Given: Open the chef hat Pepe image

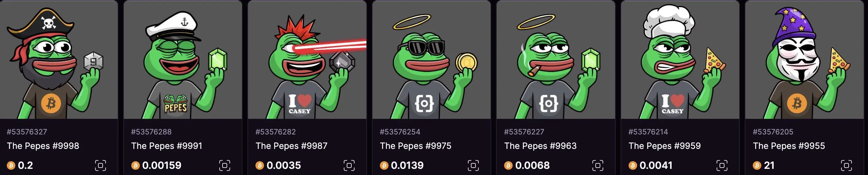Looking at the screenshot, I should (x=680, y=60).
